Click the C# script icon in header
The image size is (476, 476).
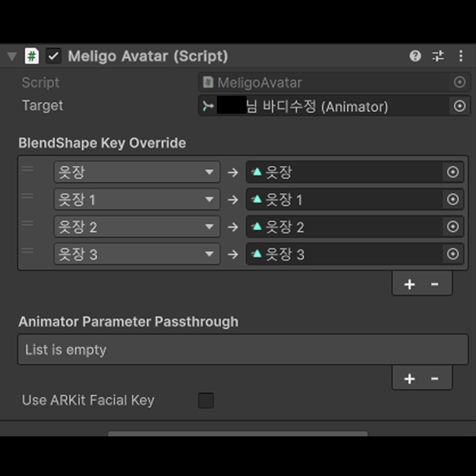click(32, 56)
